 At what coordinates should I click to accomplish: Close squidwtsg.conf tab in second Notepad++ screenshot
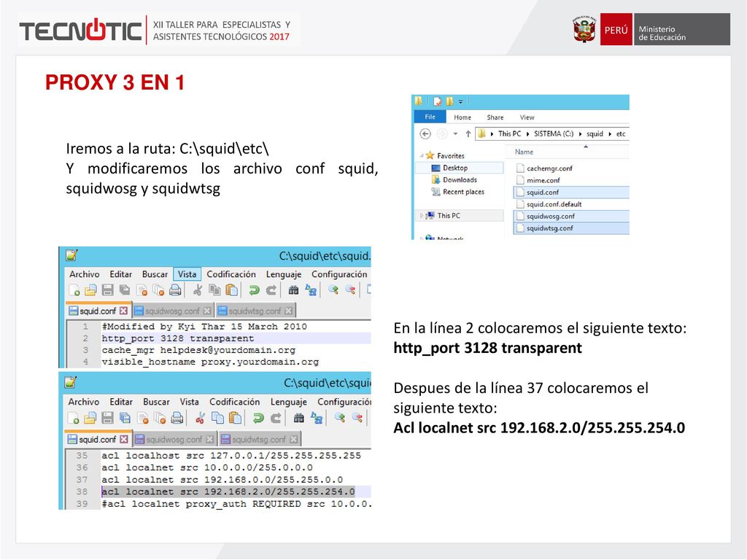293,439
